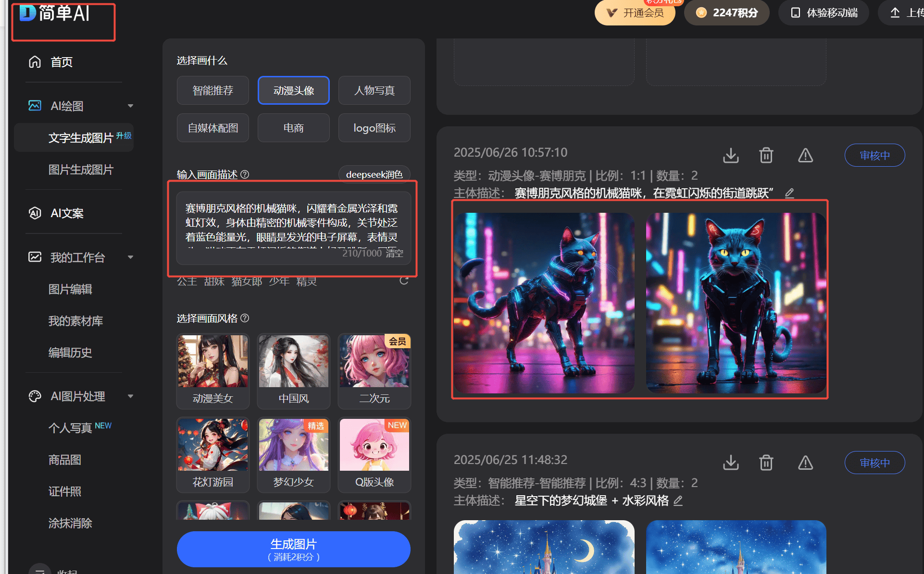Click the mobile phone icon for 体验移动端
The height and width of the screenshot is (574, 924).
tap(796, 12)
